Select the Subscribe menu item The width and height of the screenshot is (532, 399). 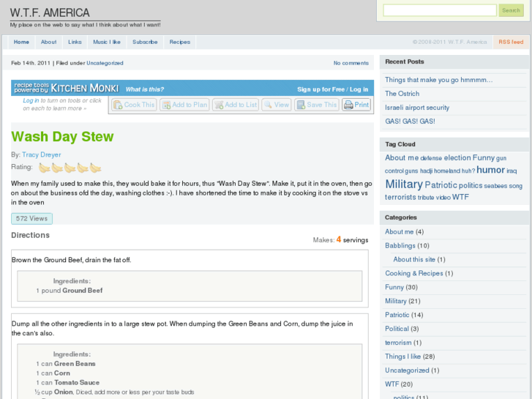click(x=145, y=42)
